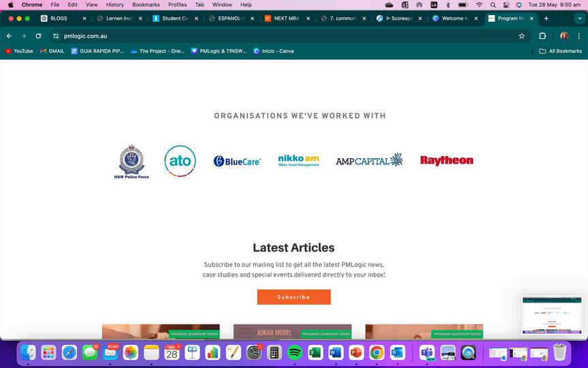Open the History menu
The height and width of the screenshot is (368, 588).
coord(115,5)
